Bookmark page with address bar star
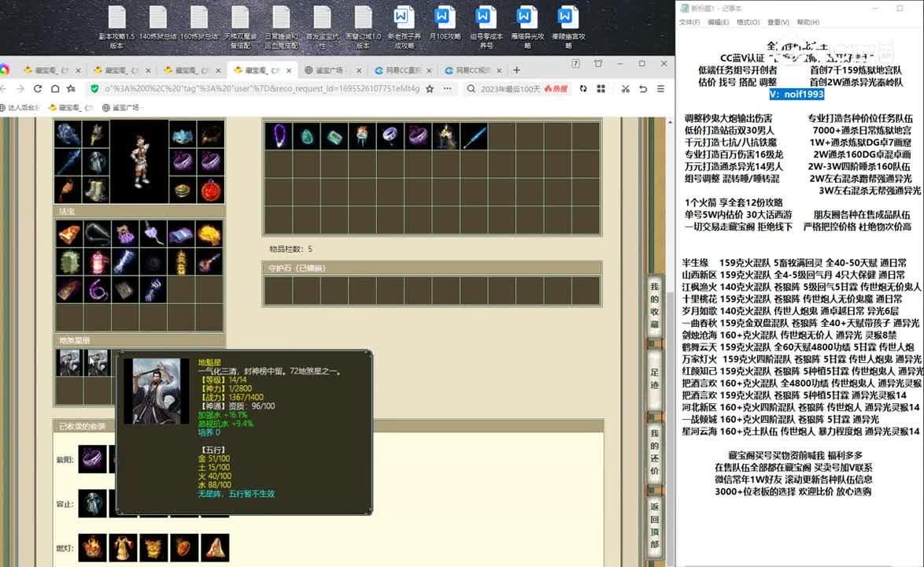924x567 pixels. 430,88
